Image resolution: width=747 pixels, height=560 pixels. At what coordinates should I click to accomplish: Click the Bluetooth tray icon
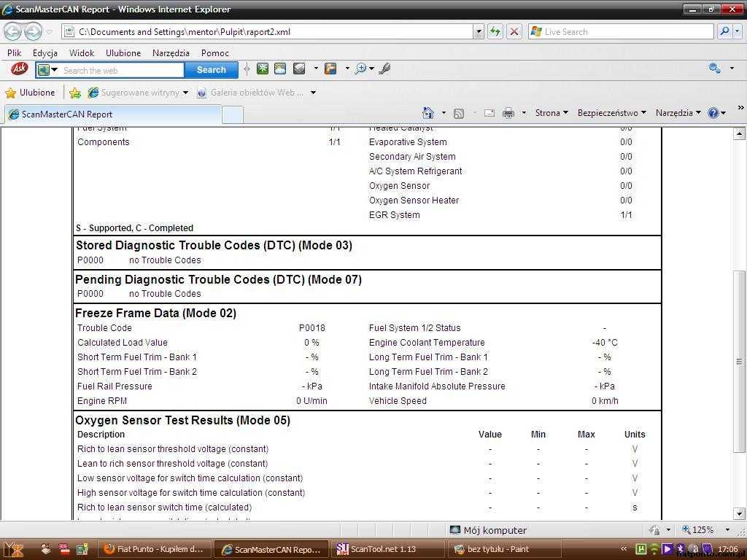click(681, 549)
